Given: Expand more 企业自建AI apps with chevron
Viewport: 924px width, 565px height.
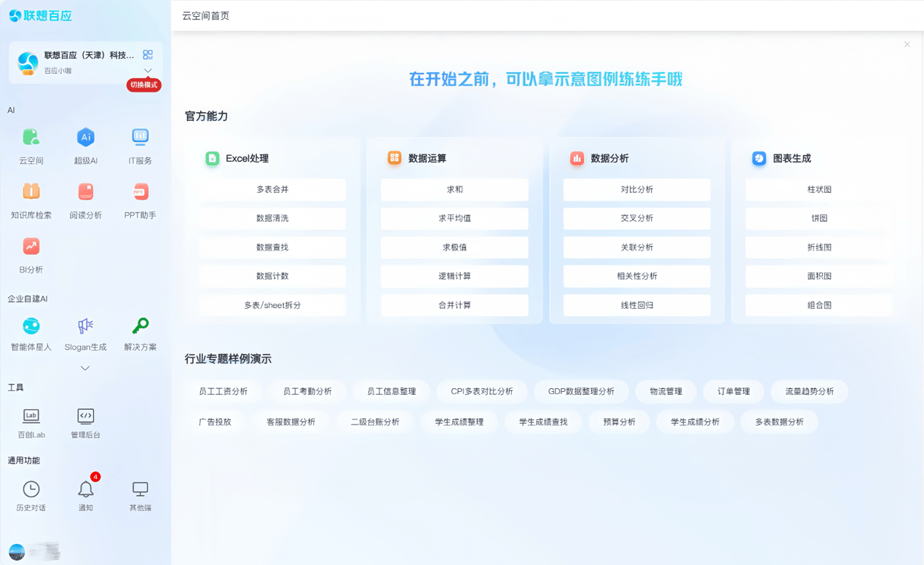Looking at the screenshot, I should click(x=85, y=368).
